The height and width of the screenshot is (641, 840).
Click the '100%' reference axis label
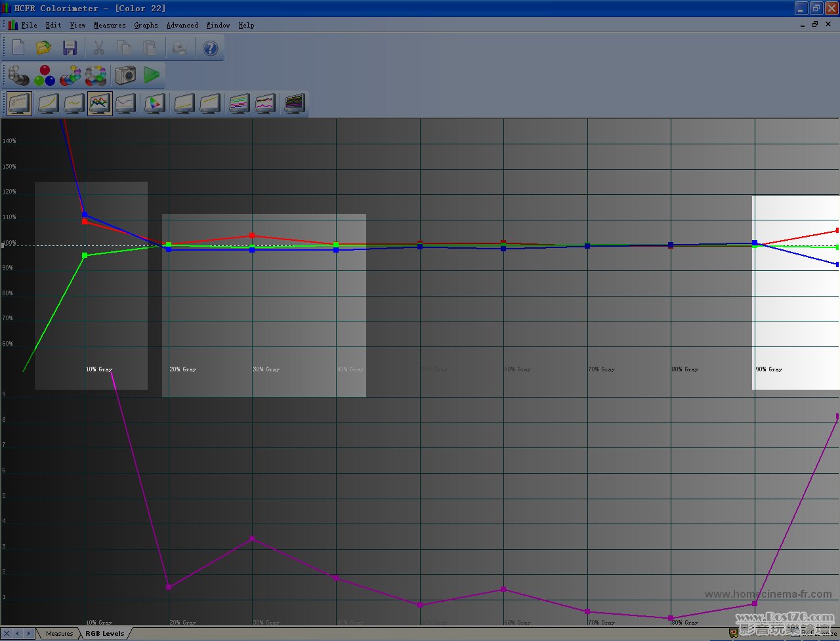[9, 243]
